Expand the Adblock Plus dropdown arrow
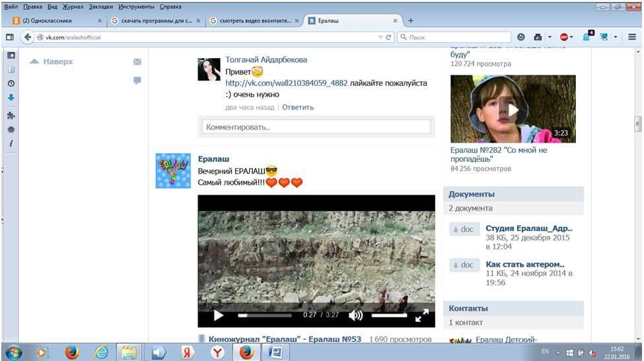644x361 pixels. click(x=572, y=38)
